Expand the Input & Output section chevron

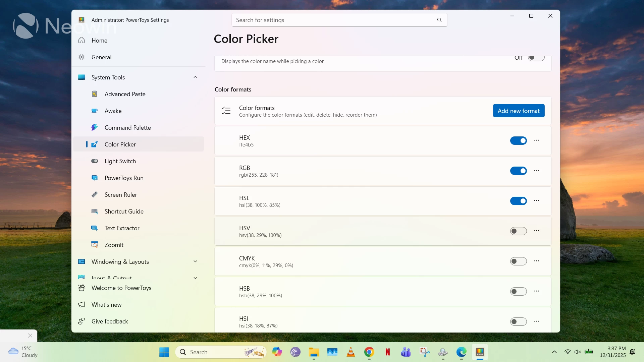point(195,278)
